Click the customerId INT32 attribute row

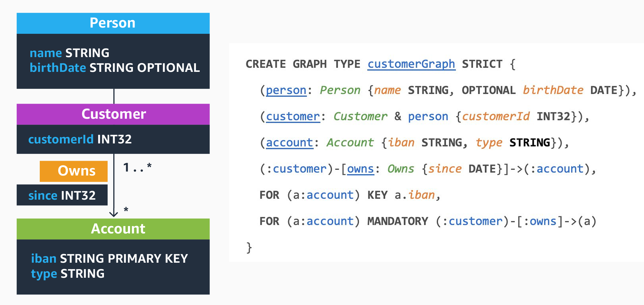pos(80,139)
